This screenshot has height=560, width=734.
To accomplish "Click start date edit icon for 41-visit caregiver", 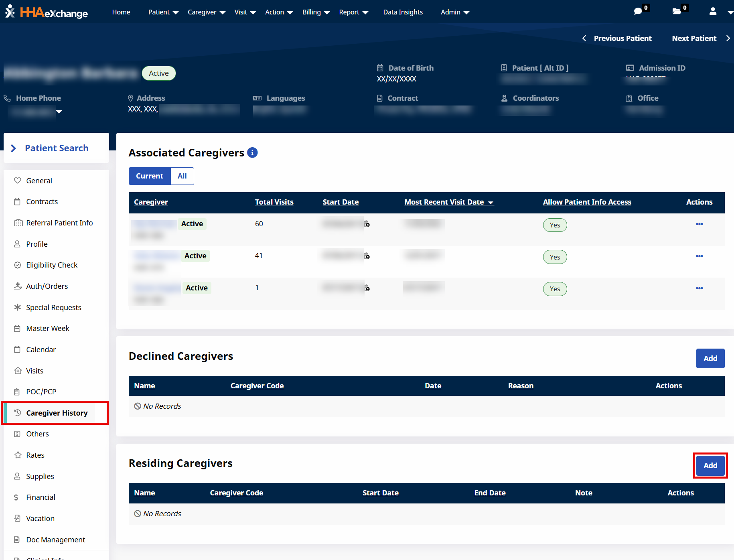I will pyautogui.click(x=367, y=256).
